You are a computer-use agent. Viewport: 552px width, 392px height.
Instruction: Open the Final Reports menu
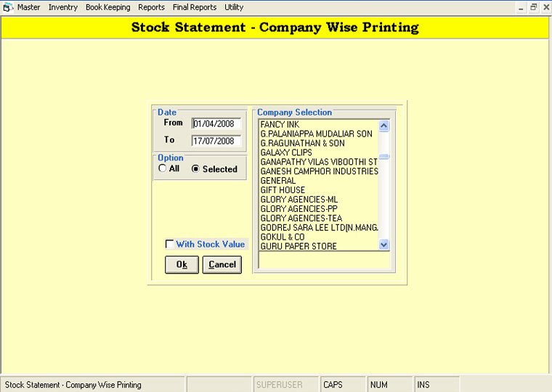tap(195, 7)
